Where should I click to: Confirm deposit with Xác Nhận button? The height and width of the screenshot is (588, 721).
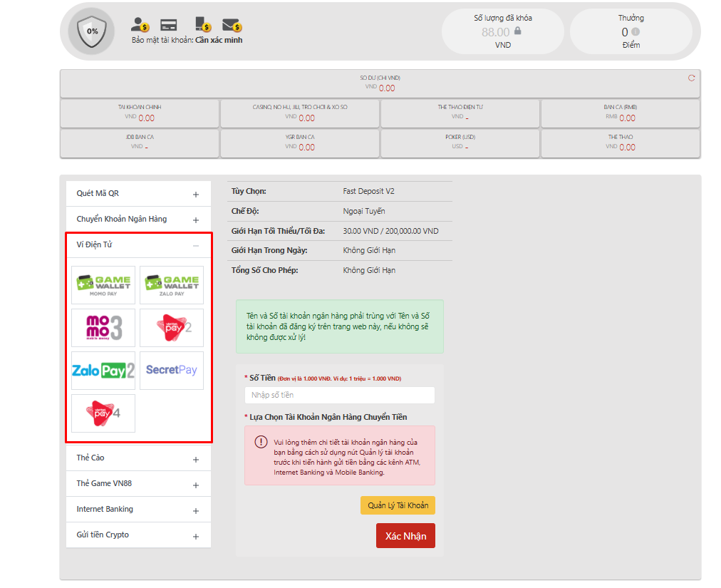coord(405,536)
